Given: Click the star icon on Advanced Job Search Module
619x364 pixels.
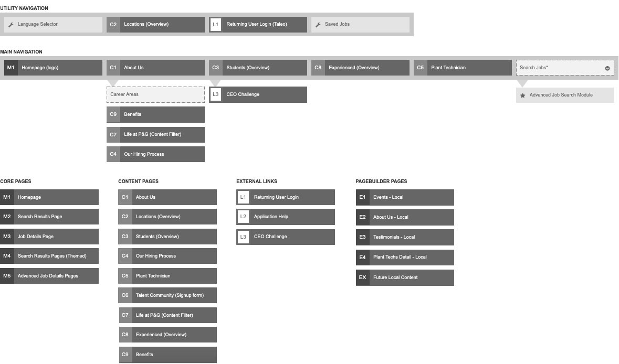Looking at the screenshot, I should [522, 95].
